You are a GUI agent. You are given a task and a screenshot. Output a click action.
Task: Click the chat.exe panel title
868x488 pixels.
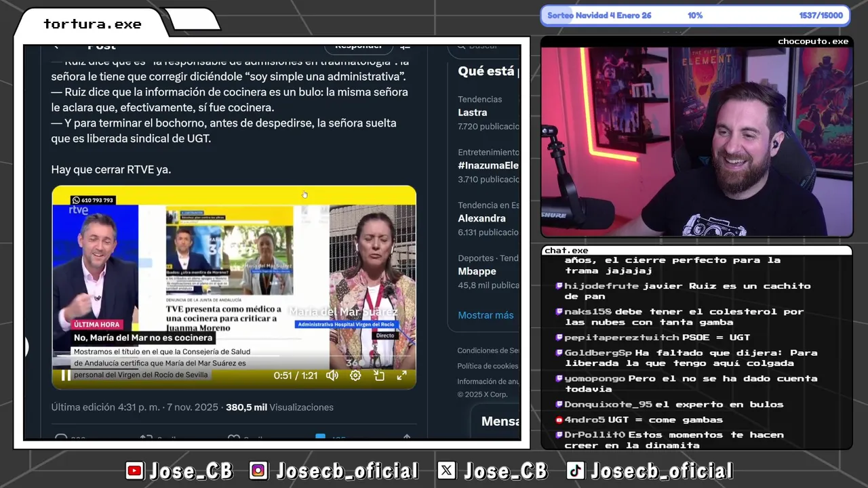coord(566,251)
